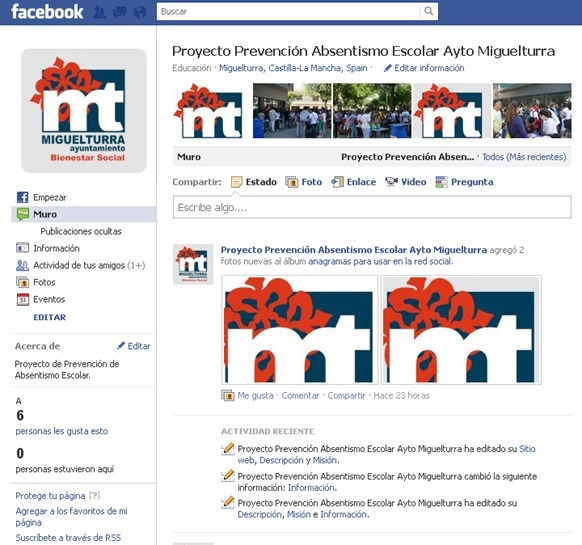Open the notifications globe icon

tap(140, 12)
